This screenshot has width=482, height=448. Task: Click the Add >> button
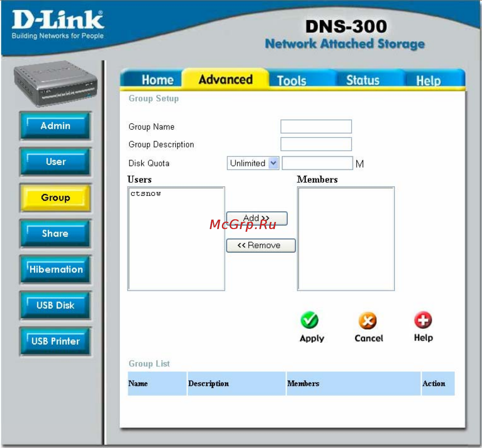(257, 218)
